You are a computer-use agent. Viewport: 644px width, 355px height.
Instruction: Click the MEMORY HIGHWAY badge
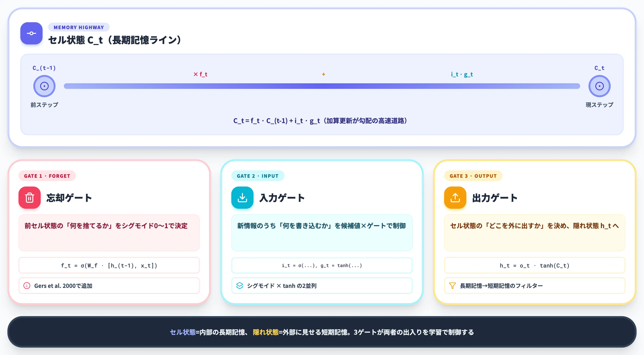(79, 27)
